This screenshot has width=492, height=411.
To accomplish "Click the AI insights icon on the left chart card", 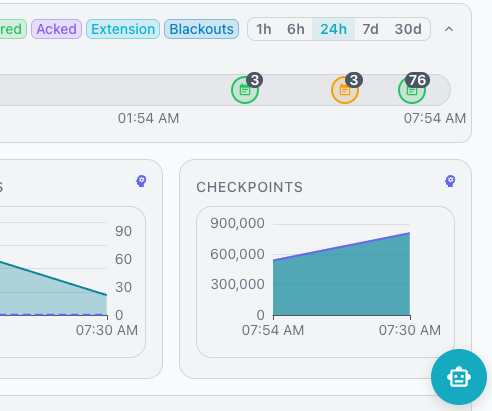I will [141, 181].
